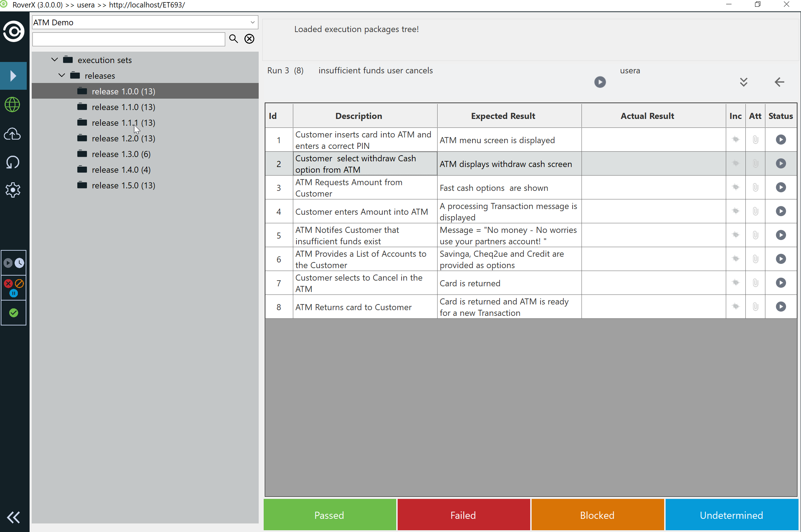The height and width of the screenshot is (532, 801).
Task: Collapse the execution sets tree node
Action: tap(55, 60)
